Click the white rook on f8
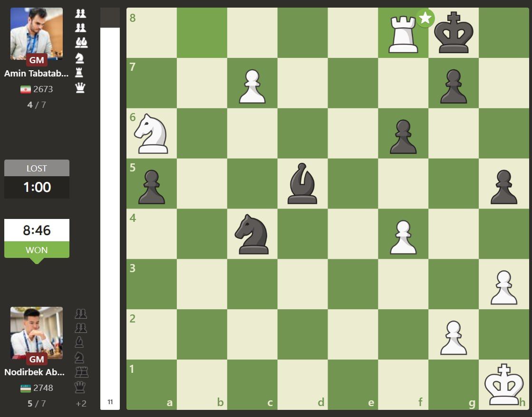 point(403,35)
